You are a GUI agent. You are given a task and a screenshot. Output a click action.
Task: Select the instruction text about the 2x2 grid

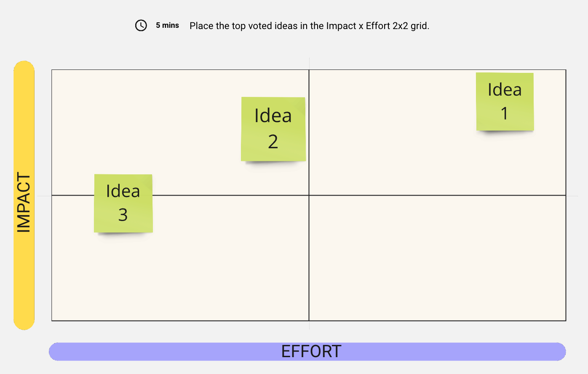[x=309, y=26]
